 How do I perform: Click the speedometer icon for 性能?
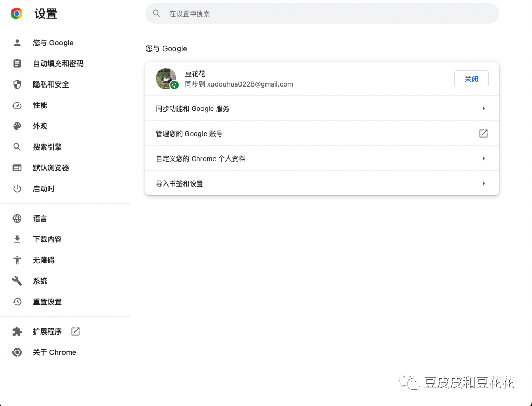coord(17,105)
